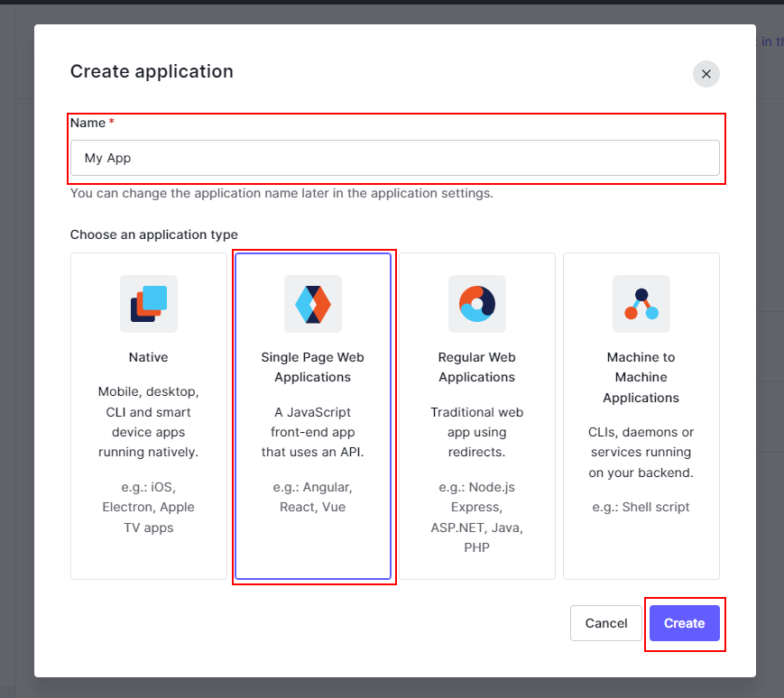Select the Machine to Machine Applications icon
784x698 pixels.
click(x=641, y=304)
